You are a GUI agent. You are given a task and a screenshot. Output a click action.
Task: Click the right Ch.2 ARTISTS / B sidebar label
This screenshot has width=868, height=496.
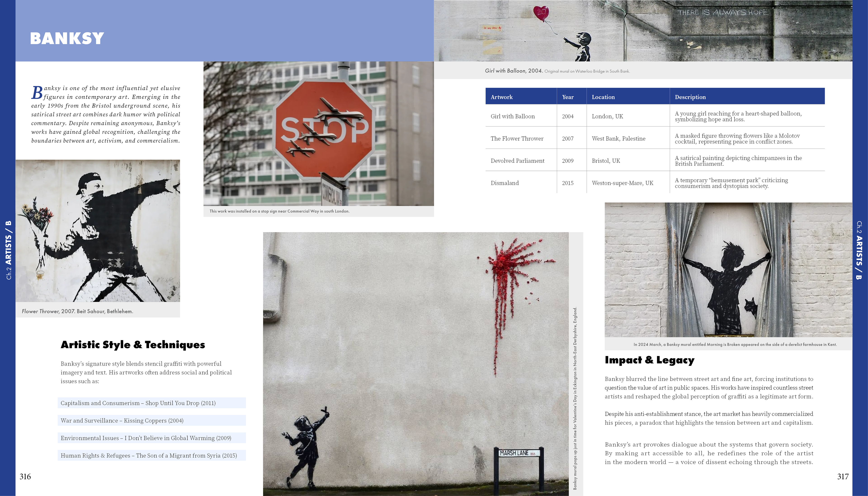(x=859, y=250)
